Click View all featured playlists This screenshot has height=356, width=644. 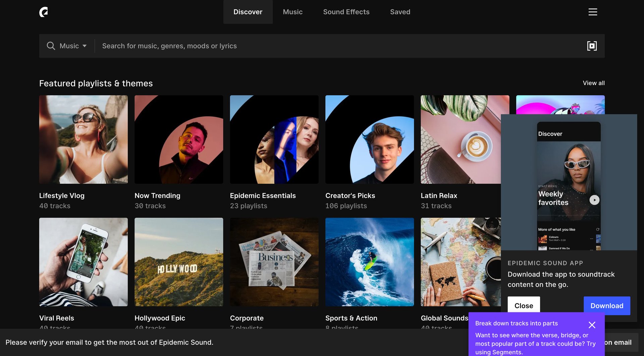[593, 83]
